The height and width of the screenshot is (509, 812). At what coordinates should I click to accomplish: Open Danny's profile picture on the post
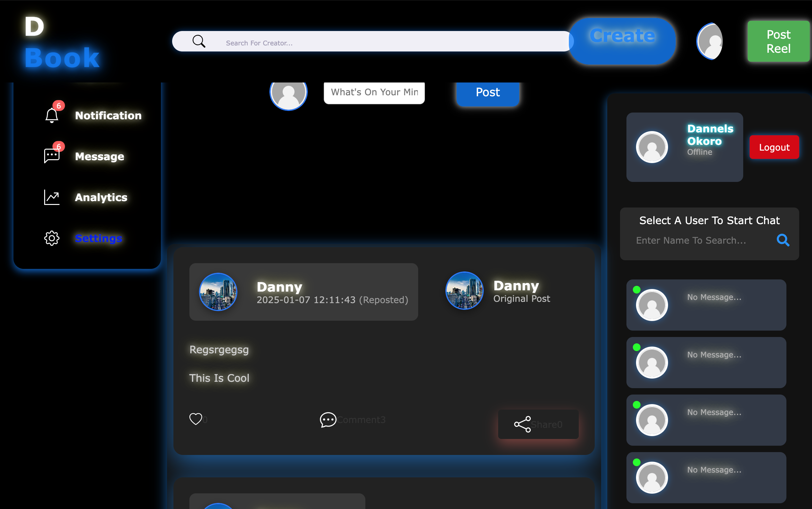[218, 292]
